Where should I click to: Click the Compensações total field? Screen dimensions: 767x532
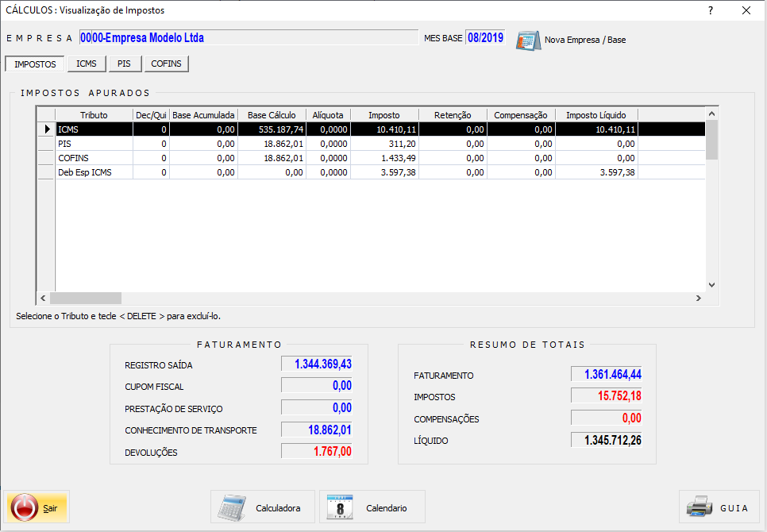[606, 418]
